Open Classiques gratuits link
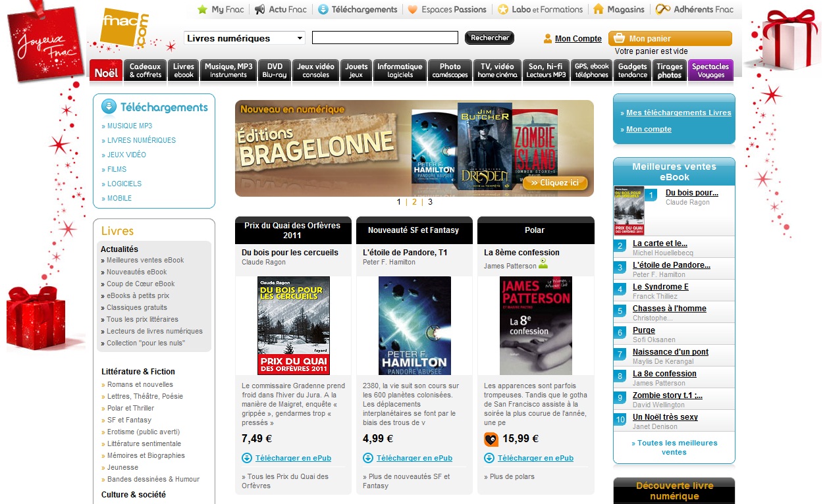 137,307
